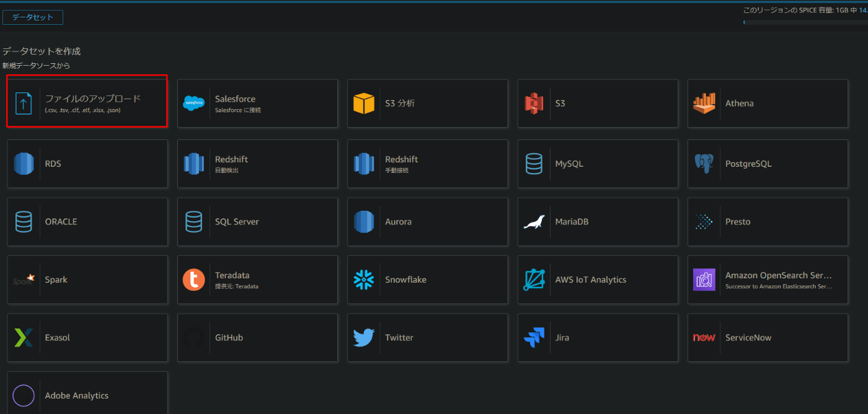Pick the MySQL database cylinder icon
Image resolution: width=868 pixels, height=414 pixels.
pyautogui.click(x=534, y=164)
